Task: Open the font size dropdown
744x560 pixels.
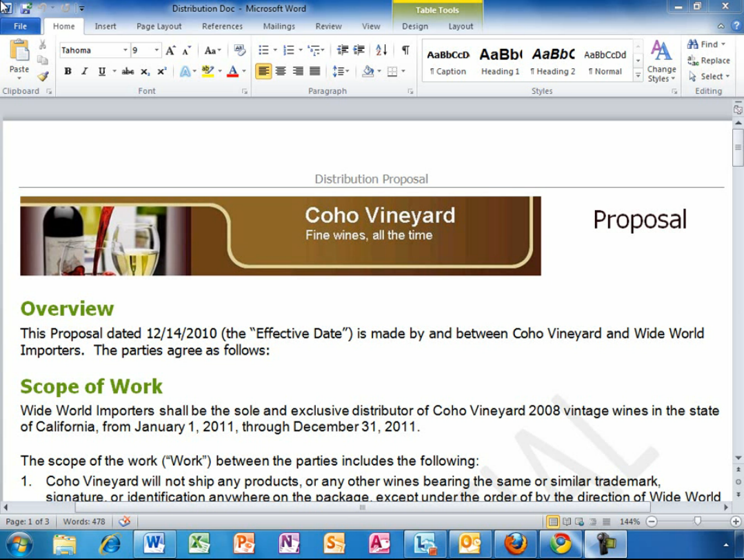Action: pyautogui.click(x=157, y=50)
